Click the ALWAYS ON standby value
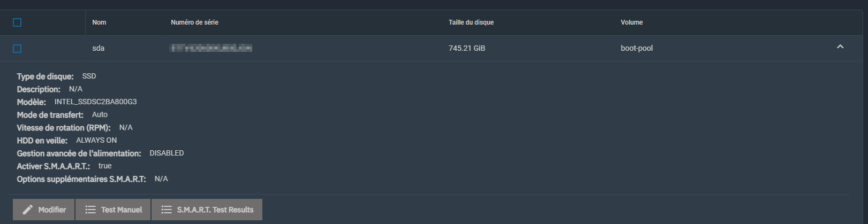The image size is (868, 224). click(x=96, y=140)
